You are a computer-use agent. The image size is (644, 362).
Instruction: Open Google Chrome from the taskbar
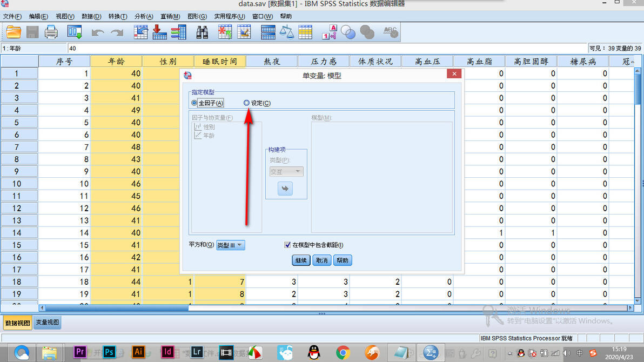(343, 353)
